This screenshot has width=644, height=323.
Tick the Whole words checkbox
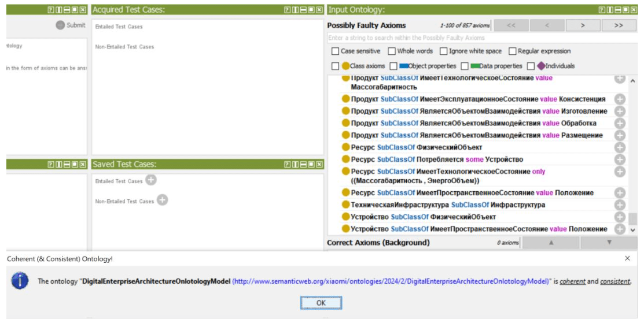[x=392, y=51]
